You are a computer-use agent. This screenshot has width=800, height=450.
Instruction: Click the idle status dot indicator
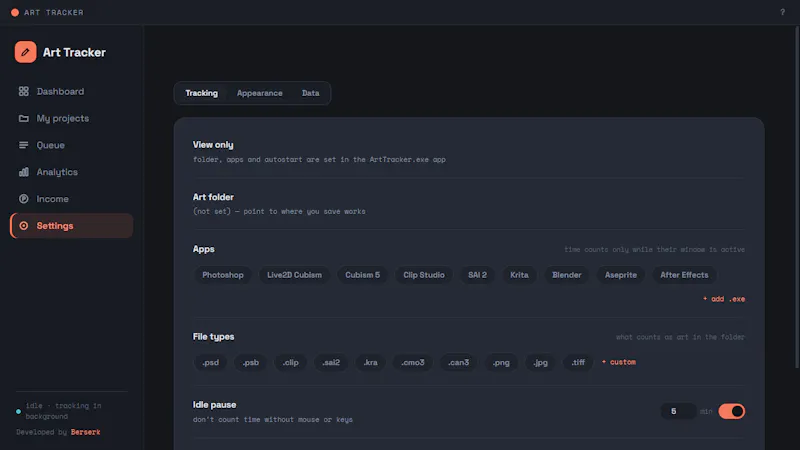click(18, 411)
